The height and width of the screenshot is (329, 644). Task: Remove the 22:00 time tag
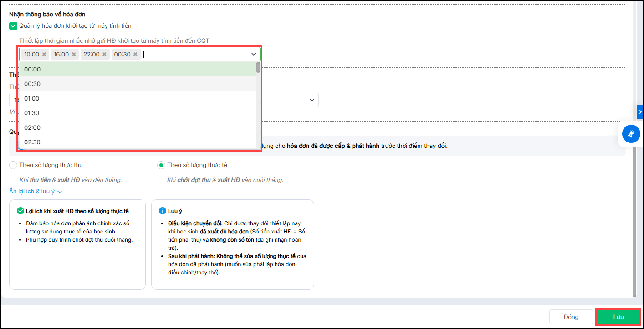pos(104,54)
